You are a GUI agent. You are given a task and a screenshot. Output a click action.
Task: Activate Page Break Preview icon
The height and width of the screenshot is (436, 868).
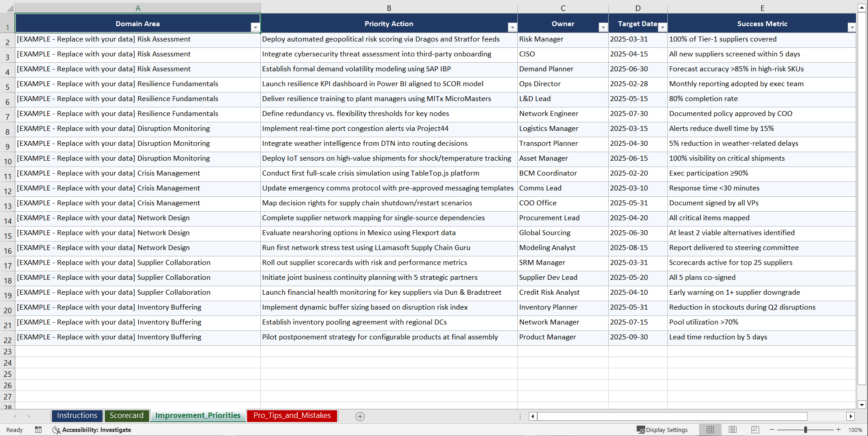coord(755,430)
